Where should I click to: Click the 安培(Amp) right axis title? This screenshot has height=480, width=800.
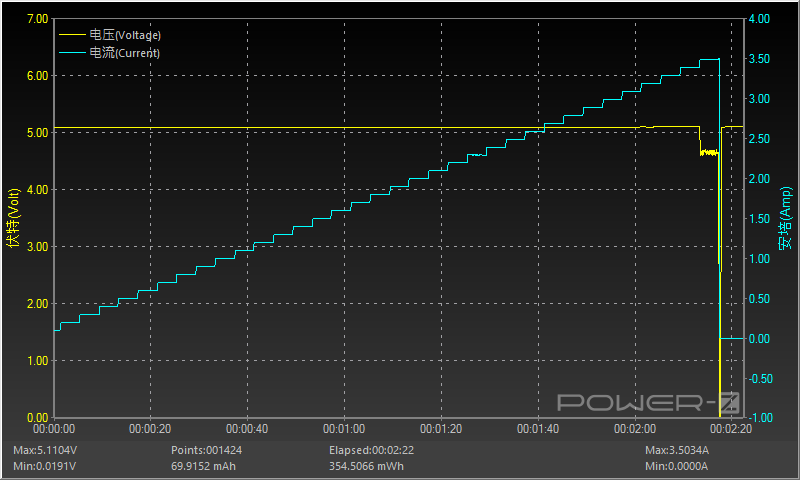click(787, 217)
